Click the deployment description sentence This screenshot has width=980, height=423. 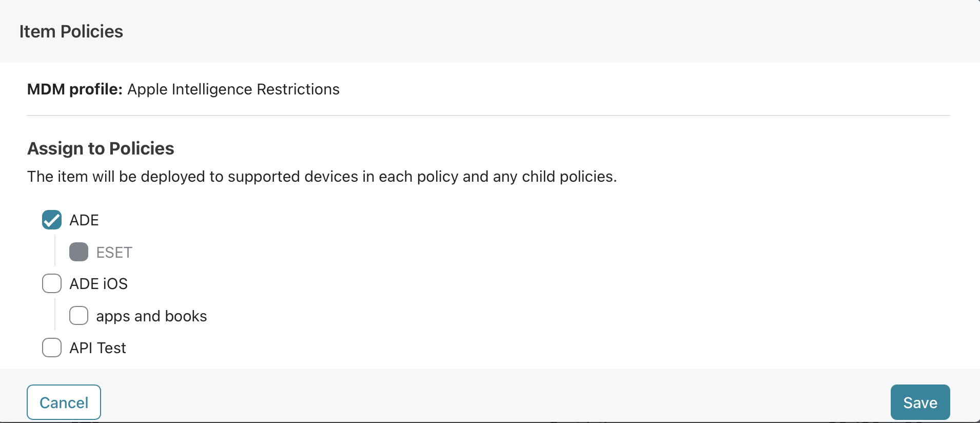[x=322, y=177]
